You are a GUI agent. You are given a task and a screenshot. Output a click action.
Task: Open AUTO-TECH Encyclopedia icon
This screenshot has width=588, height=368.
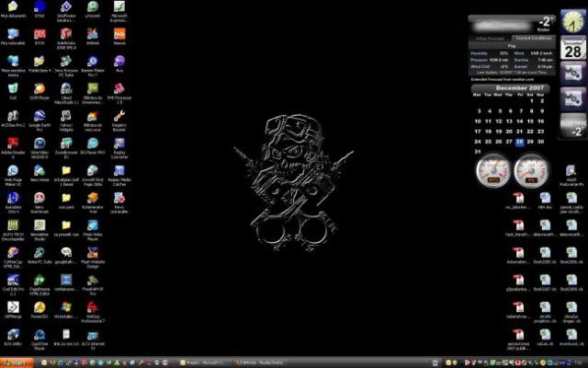click(13, 230)
